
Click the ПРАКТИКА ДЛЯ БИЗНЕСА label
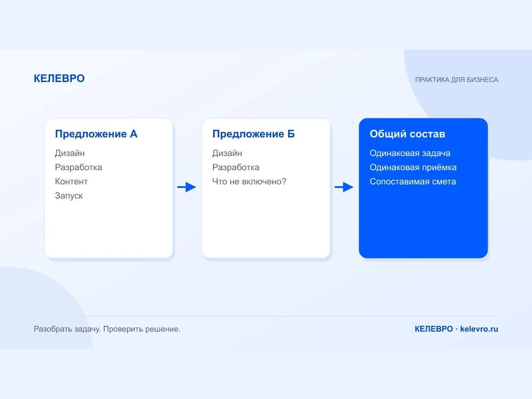pos(457,80)
